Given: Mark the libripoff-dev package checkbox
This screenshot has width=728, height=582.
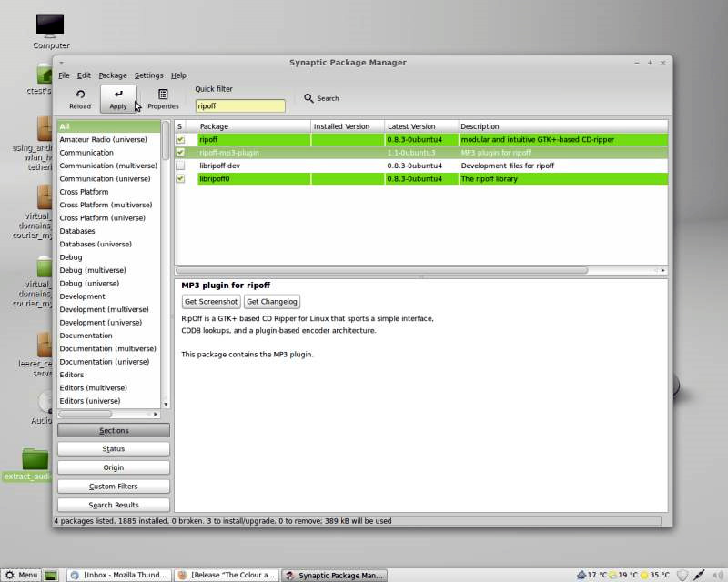Looking at the screenshot, I should point(180,166).
